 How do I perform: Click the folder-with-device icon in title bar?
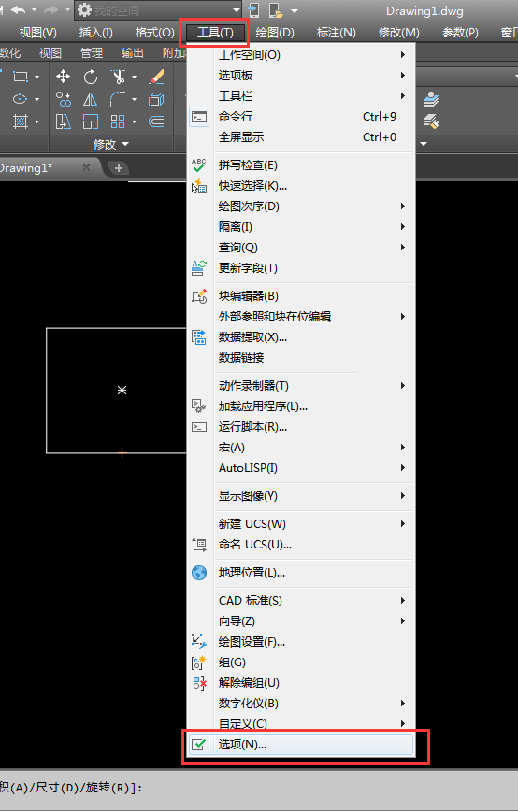point(276,10)
